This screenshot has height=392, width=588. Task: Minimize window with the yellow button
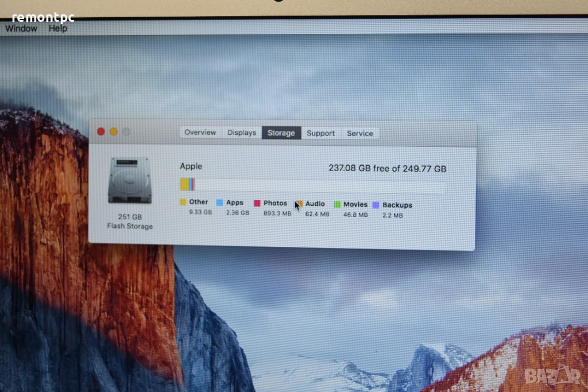click(x=114, y=131)
